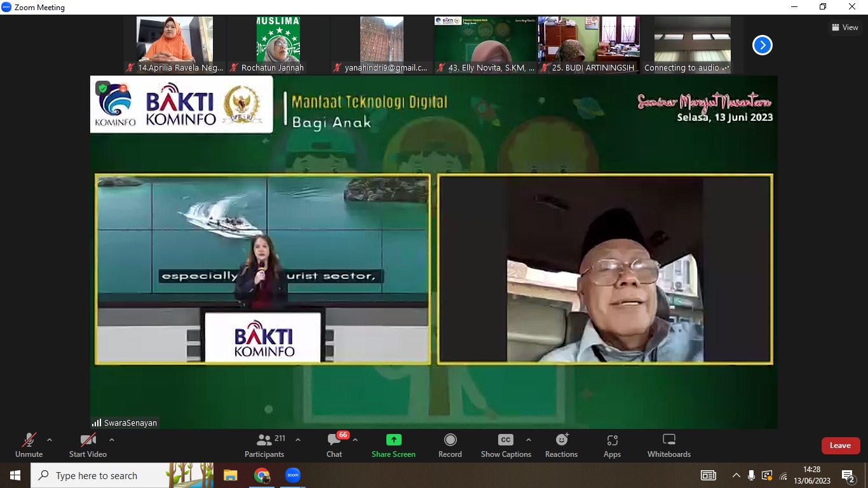Select the 25. BUDI ARTININGSIH video thumbnail
Image resolution: width=868 pixels, height=488 pixels.
coord(589,44)
